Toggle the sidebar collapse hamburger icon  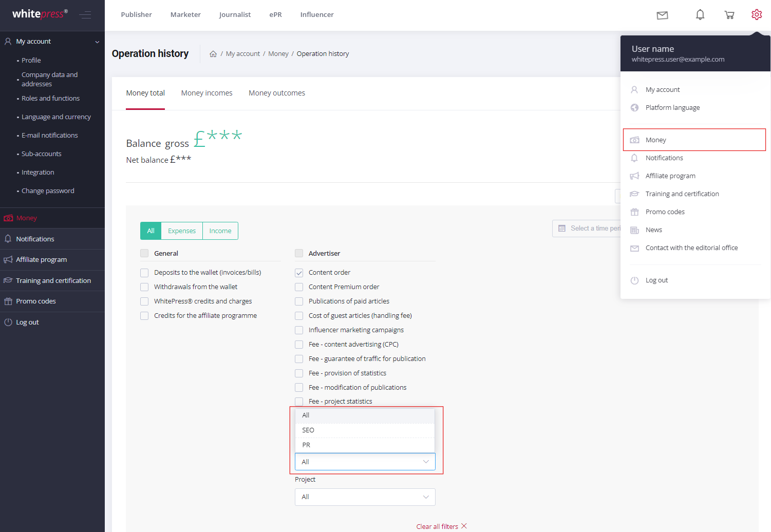85,15
